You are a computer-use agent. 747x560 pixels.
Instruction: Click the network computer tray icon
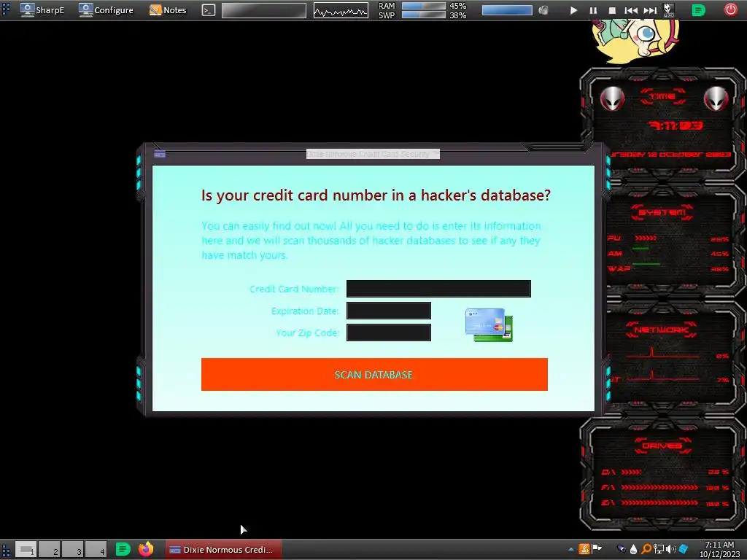(659, 550)
